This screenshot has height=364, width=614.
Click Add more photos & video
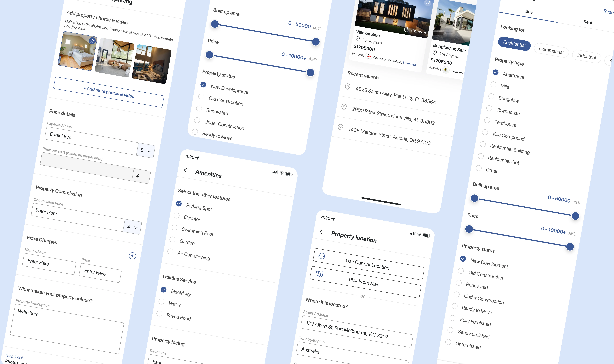(109, 92)
